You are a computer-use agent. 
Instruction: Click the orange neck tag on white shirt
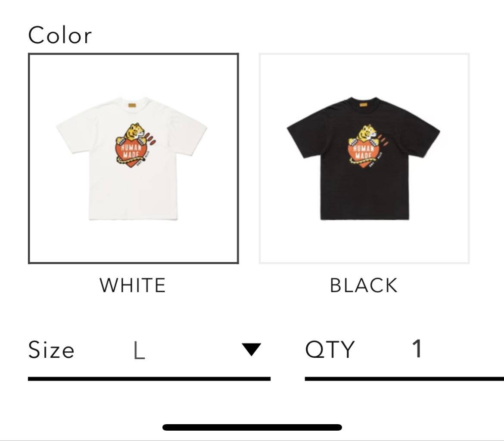click(132, 105)
